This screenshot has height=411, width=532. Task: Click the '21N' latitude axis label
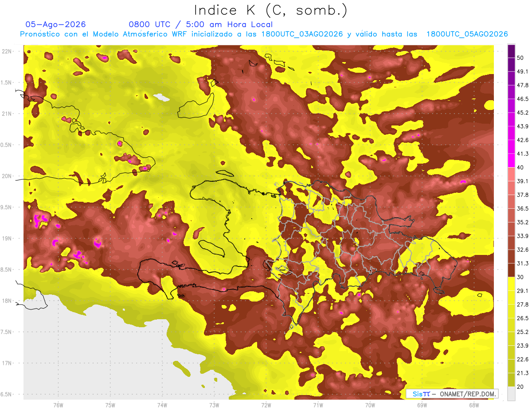[x=7, y=114]
